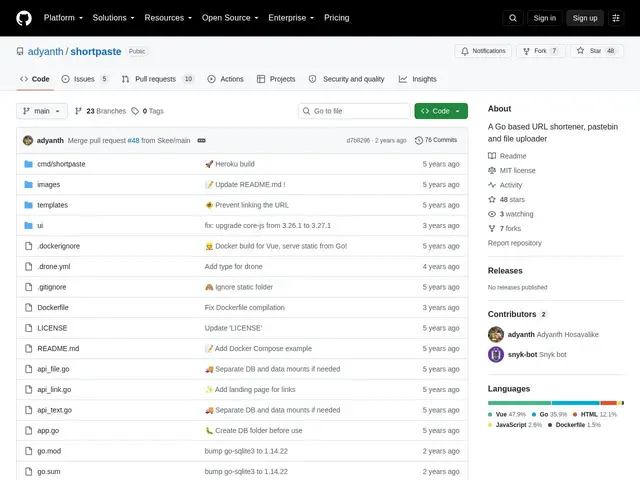Expand the Enterprise menu
The width and height of the screenshot is (640, 480).
point(291,18)
